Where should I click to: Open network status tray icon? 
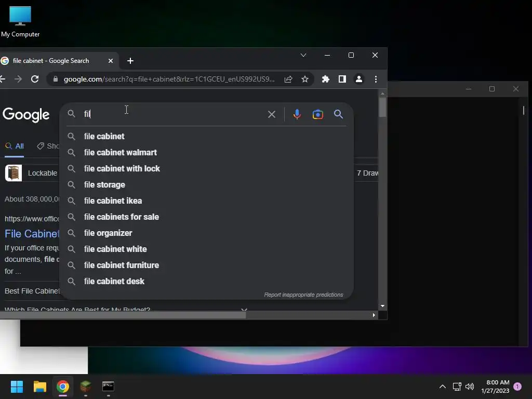click(457, 387)
